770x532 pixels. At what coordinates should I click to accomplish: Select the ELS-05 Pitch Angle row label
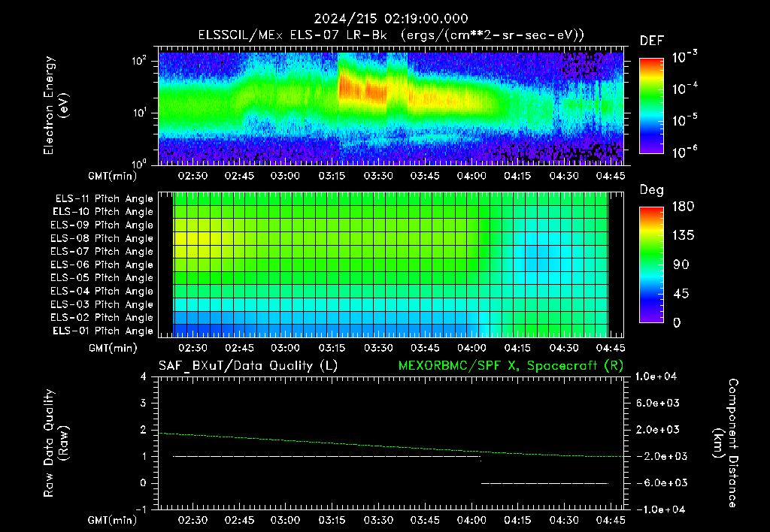pyautogui.click(x=102, y=278)
